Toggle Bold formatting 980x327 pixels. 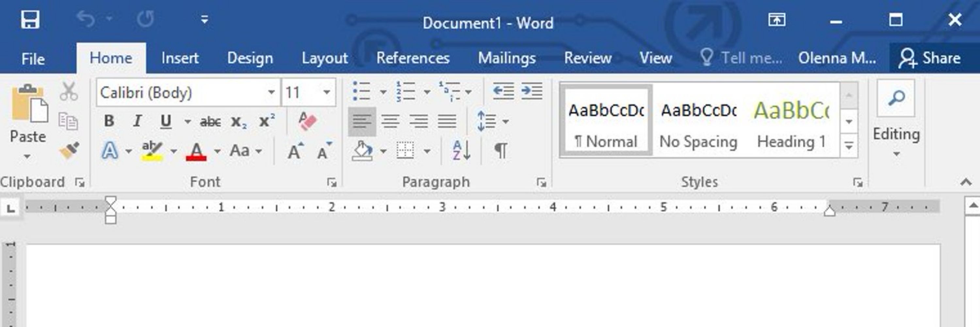click(x=109, y=121)
